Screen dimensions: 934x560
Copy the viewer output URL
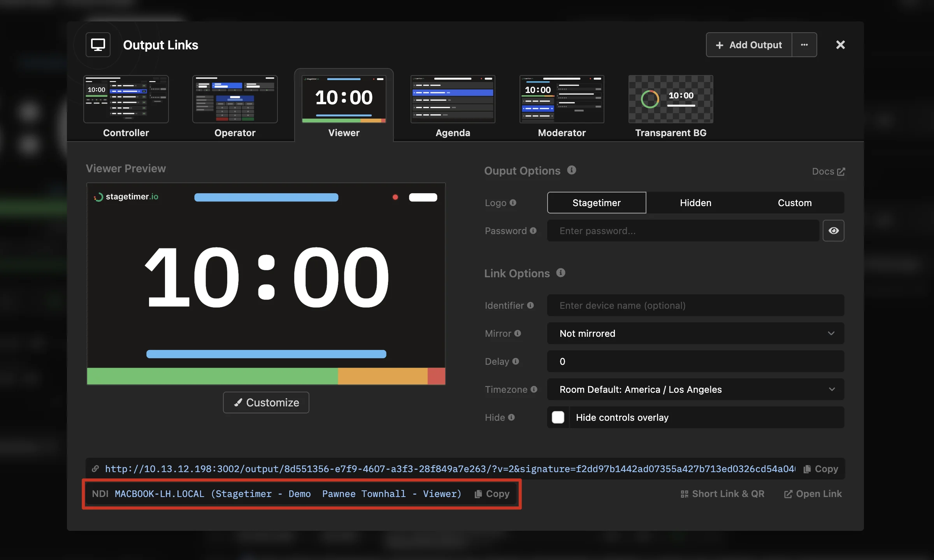point(820,469)
